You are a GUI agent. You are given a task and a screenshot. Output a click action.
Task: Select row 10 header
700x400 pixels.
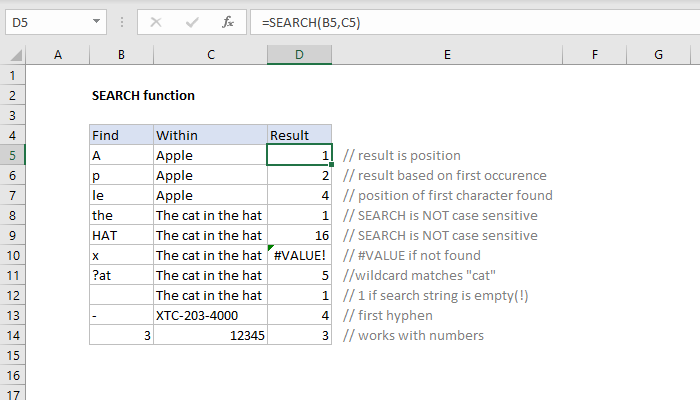[12, 255]
